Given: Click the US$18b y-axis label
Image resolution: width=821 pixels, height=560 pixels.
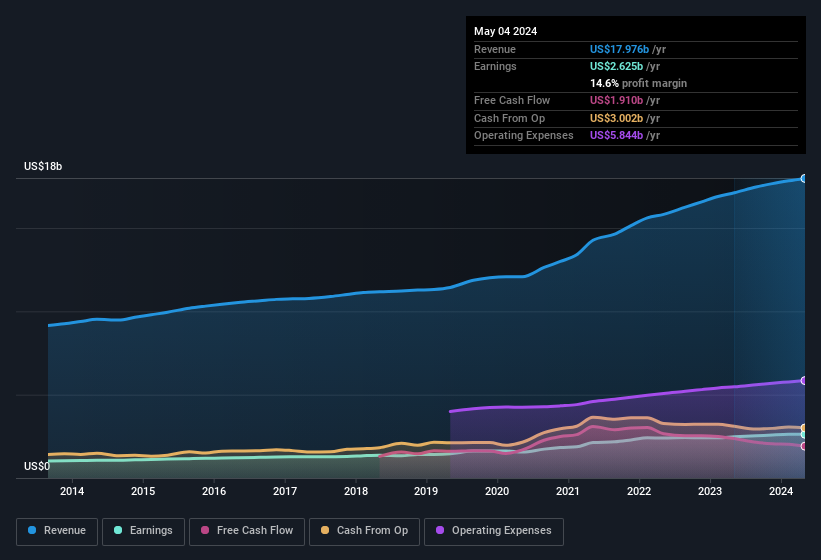Looking at the screenshot, I should (x=43, y=166).
